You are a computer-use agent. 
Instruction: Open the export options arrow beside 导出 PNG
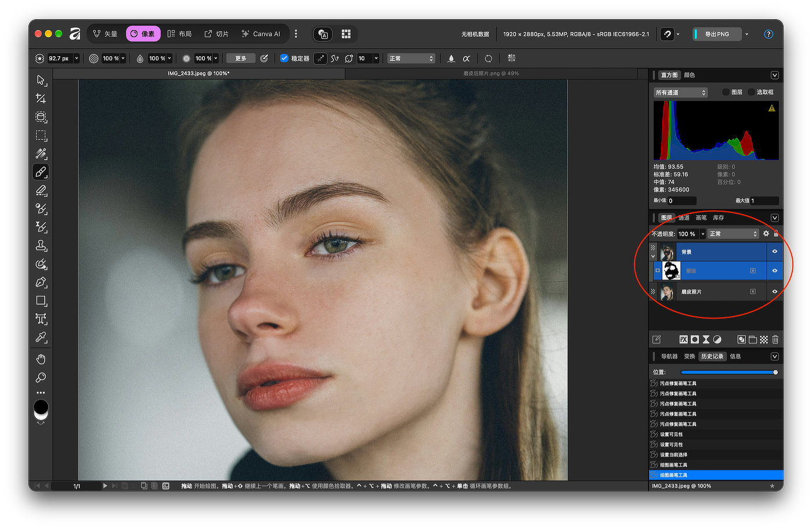[746, 34]
